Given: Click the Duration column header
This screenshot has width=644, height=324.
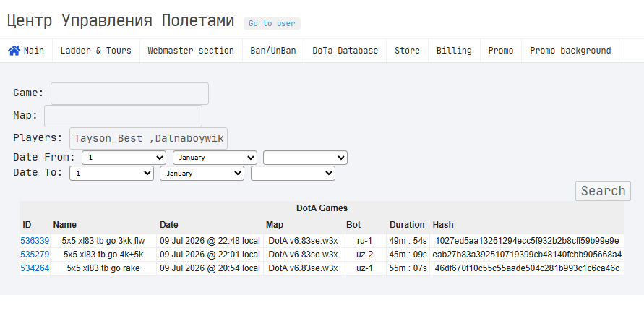Looking at the screenshot, I should tap(407, 225).
